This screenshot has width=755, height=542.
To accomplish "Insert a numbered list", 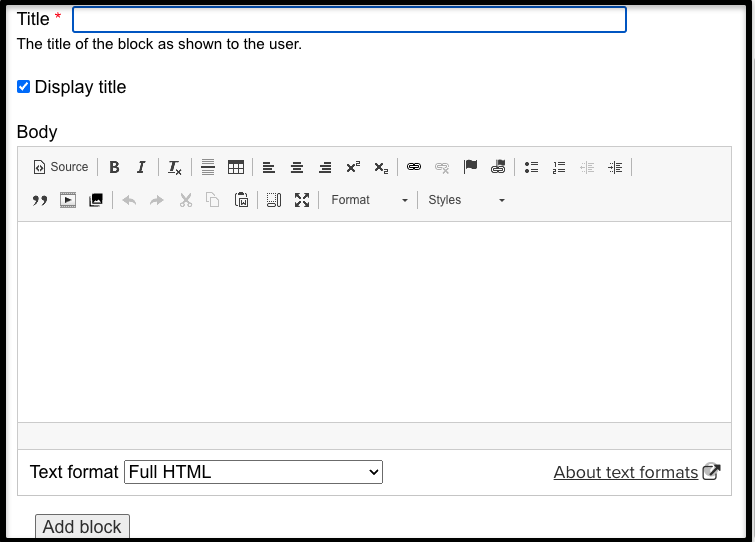I will (559, 167).
